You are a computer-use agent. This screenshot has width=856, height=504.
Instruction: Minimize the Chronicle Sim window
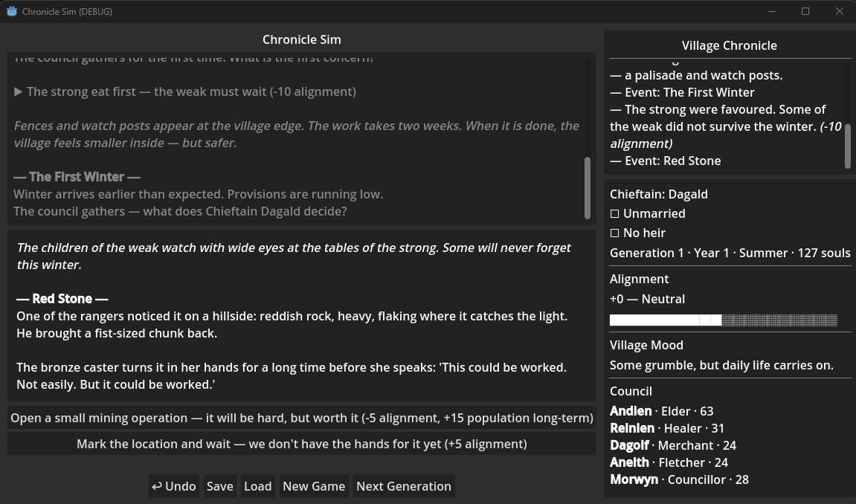[772, 11]
